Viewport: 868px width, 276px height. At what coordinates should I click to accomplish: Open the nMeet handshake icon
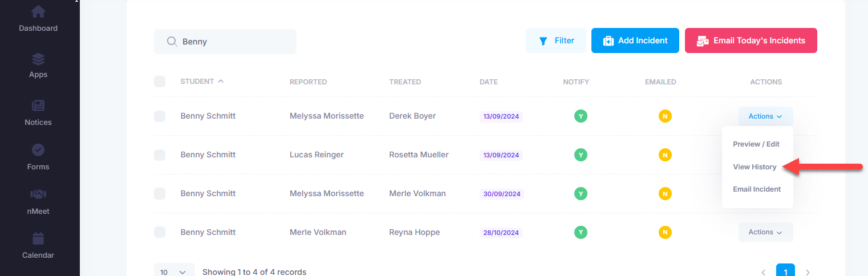coord(38,194)
